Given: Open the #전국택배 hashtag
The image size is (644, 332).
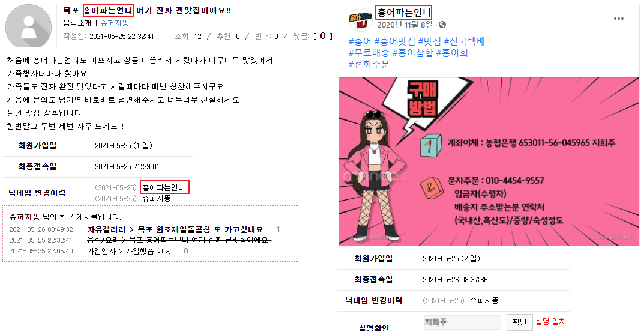Looking at the screenshot, I should click(464, 41).
